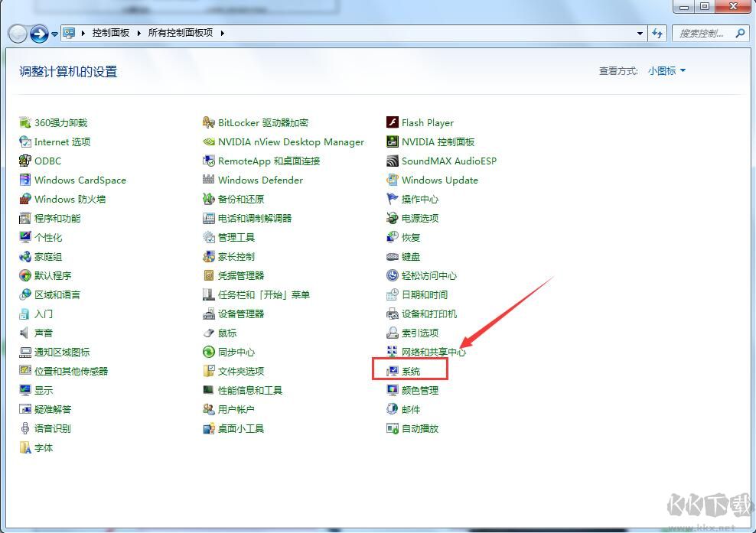Open the 设备和打印机 link
This screenshot has height=533, width=756.
tap(429, 314)
